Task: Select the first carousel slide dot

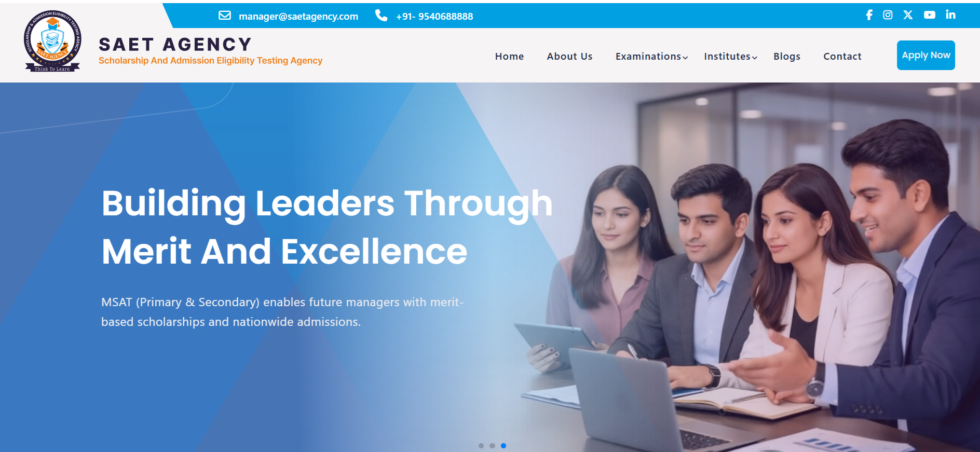Action: point(481,446)
